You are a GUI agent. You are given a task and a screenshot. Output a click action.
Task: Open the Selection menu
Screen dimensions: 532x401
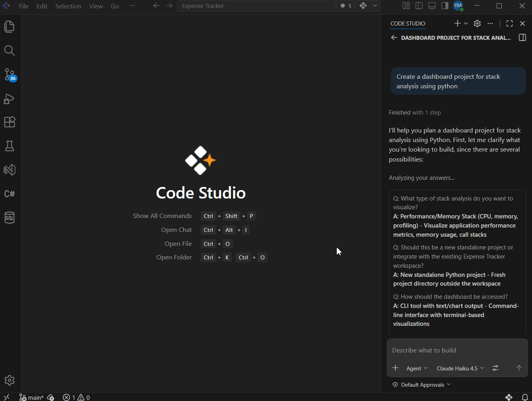[68, 6]
